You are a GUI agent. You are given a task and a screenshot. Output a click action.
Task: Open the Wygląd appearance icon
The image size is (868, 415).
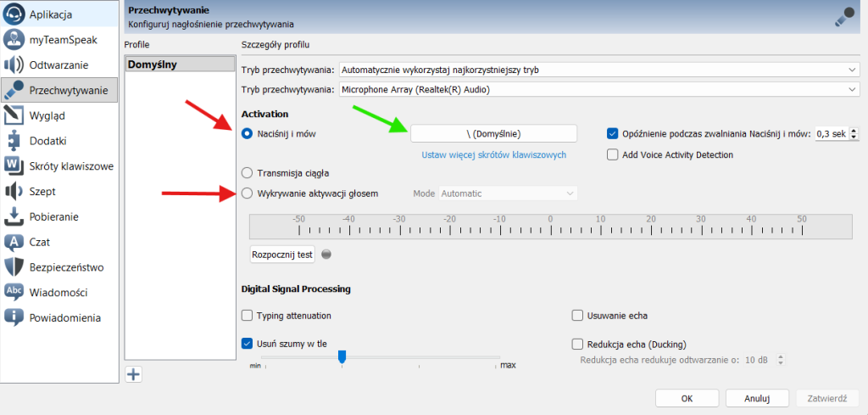click(x=14, y=115)
